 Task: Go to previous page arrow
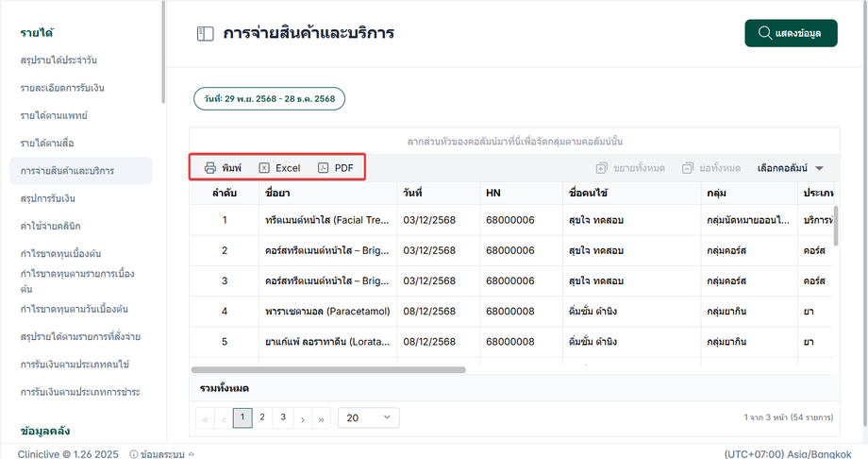tap(224, 418)
